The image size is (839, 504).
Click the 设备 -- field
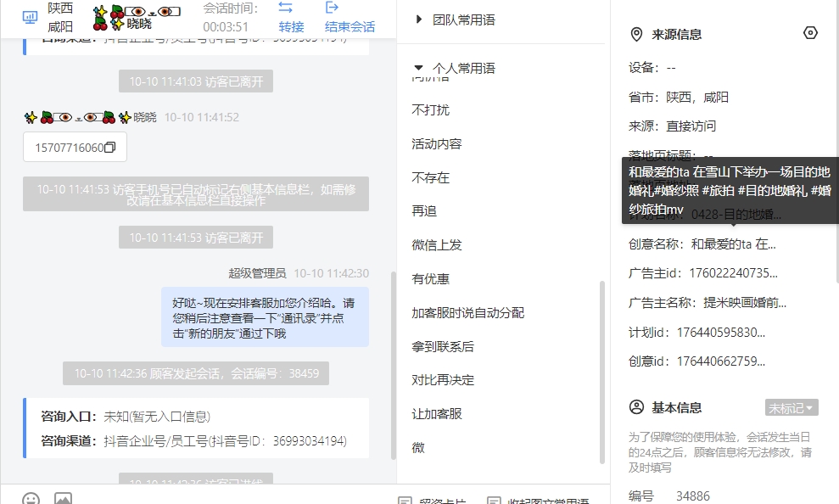pos(652,68)
